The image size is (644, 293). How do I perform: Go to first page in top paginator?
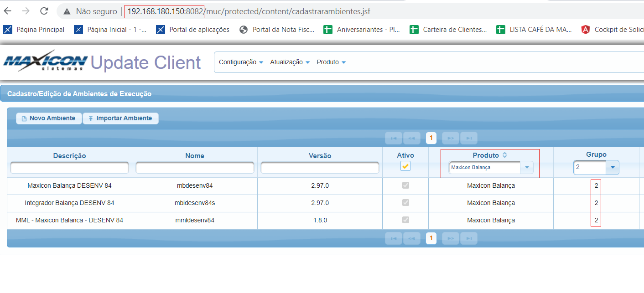click(x=394, y=138)
